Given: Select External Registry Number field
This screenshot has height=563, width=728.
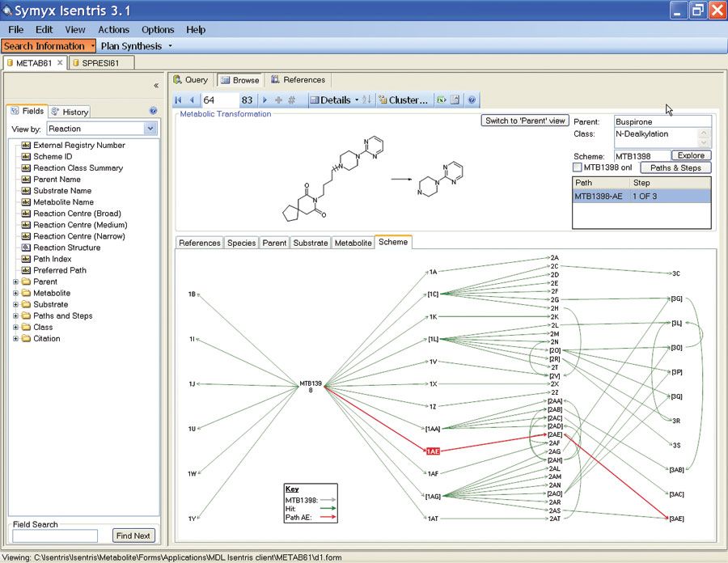Looking at the screenshot, I should [79, 146].
